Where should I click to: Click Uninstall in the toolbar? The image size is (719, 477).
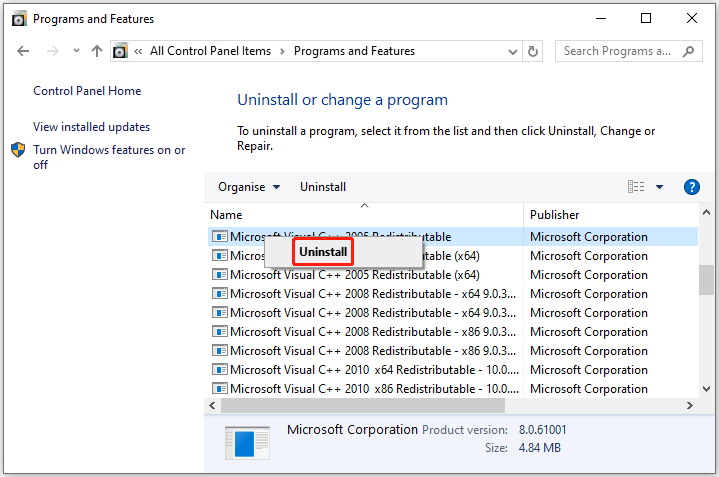coord(323,187)
